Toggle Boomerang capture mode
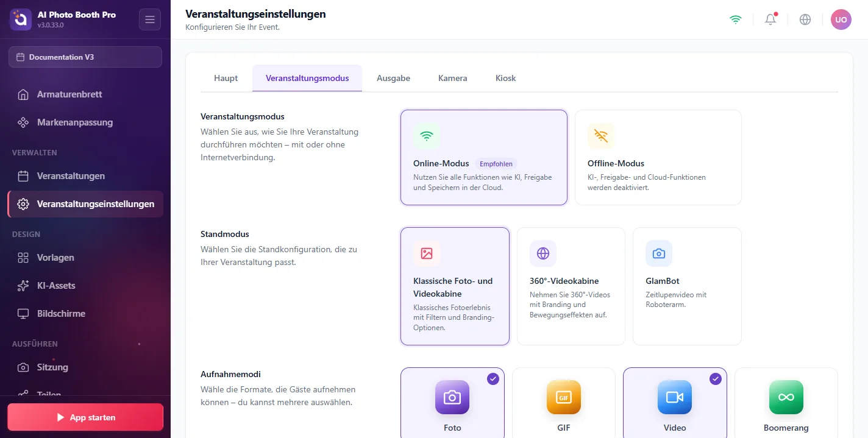 [x=786, y=403]
